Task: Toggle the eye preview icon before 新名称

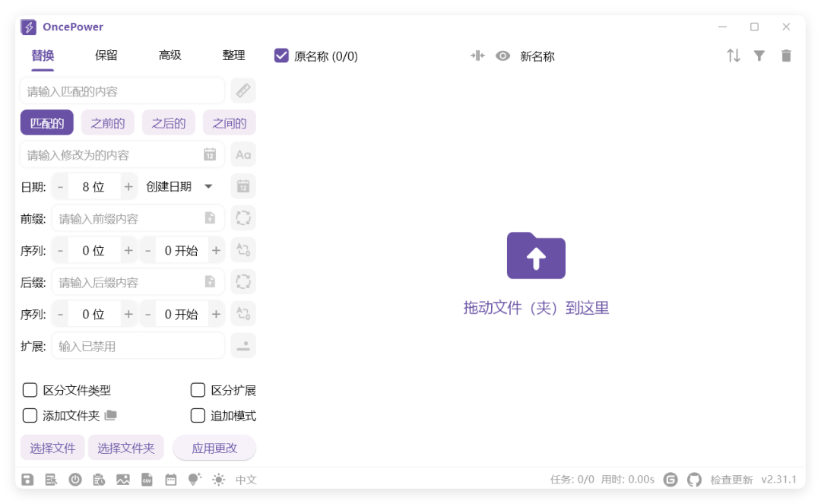Action: pyautogui.click(x=502, y=55)
